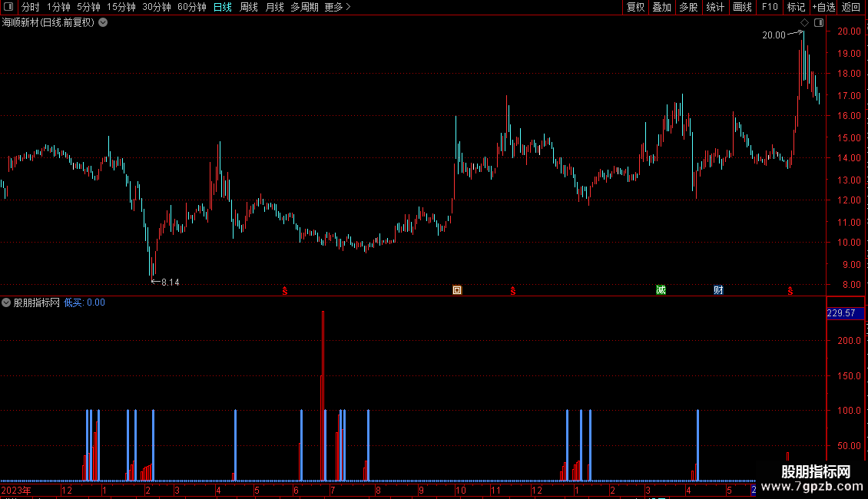Image resolution: width=868 pixels, height=499 pixels.
Task: Expand the 更多 periods menu
Action: [338, 7]
